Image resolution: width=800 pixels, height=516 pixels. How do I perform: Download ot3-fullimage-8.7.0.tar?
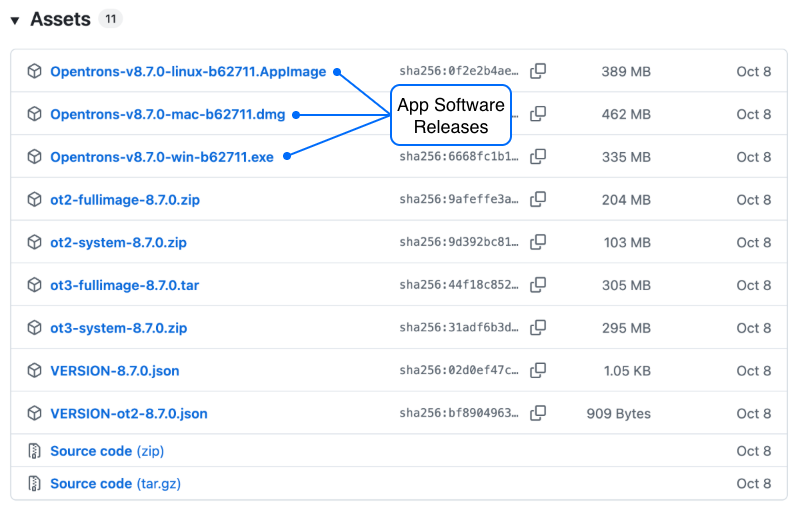[x=124, y=285]
